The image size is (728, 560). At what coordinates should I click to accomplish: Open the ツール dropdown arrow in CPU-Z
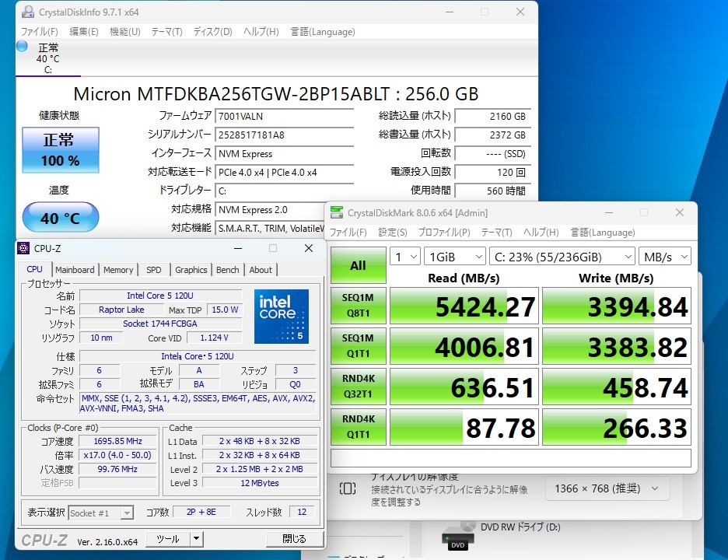coord(197,539)
